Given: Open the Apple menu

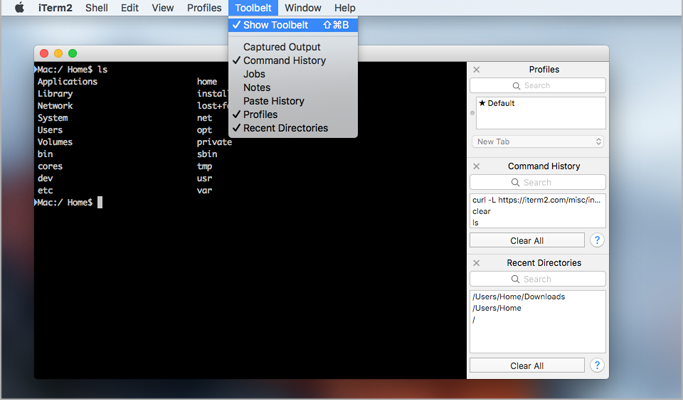Looking at the screenshot, I should pyautogui.click(x=20, y=8).
